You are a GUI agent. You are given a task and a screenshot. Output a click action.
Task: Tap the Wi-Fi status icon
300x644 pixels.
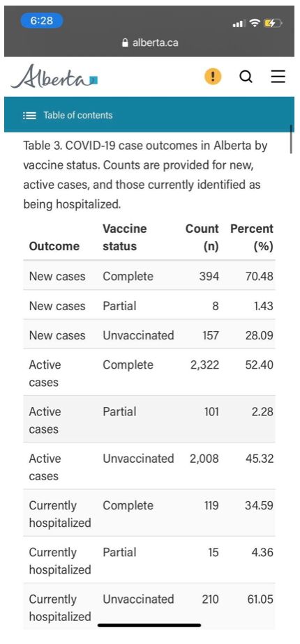tap(255, 24)
